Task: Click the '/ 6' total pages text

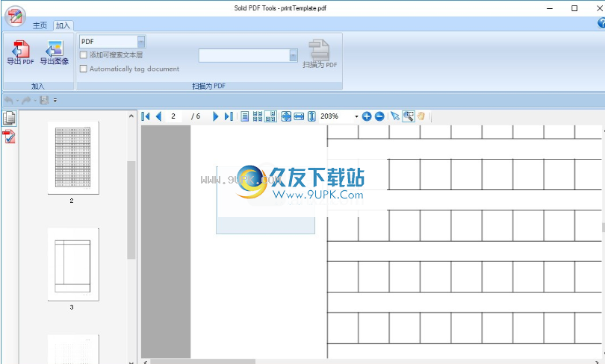Action: 196,116
